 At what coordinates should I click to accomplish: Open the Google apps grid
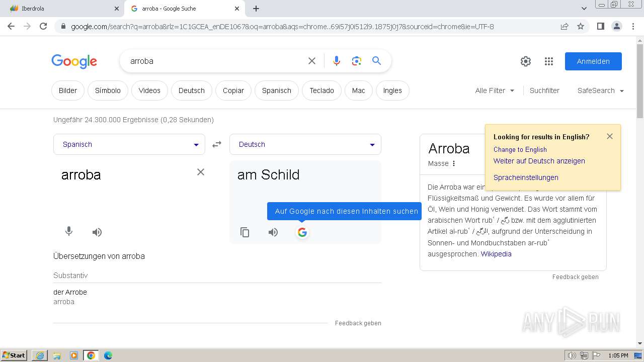pyautogui.click(x=549, y=61)
